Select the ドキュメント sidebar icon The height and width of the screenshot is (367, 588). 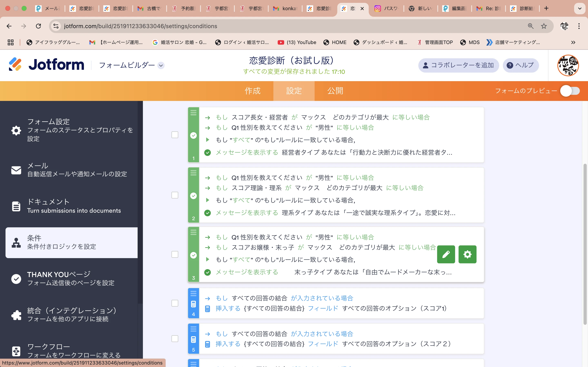(16, 206)
